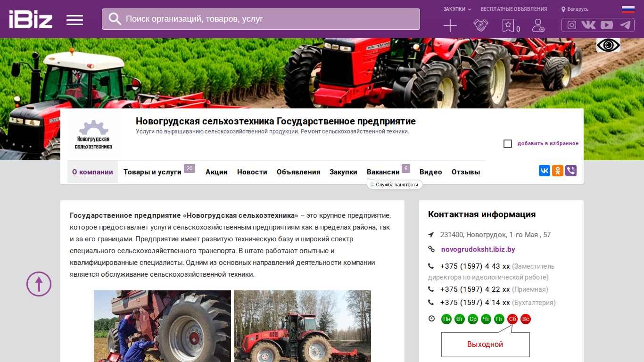Screen dimensions: 644x362
Task: Click the plus icon to add a listing
Action: pos(450,25)
